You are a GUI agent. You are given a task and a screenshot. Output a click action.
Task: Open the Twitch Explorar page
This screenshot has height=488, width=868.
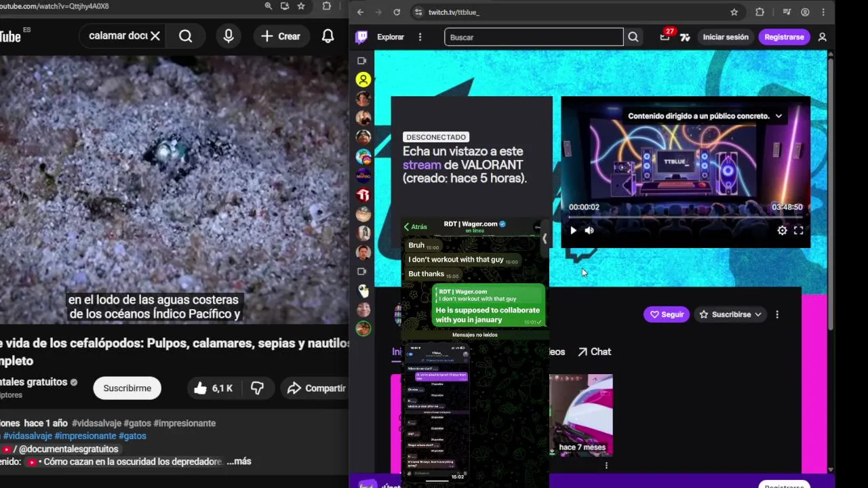391,37
